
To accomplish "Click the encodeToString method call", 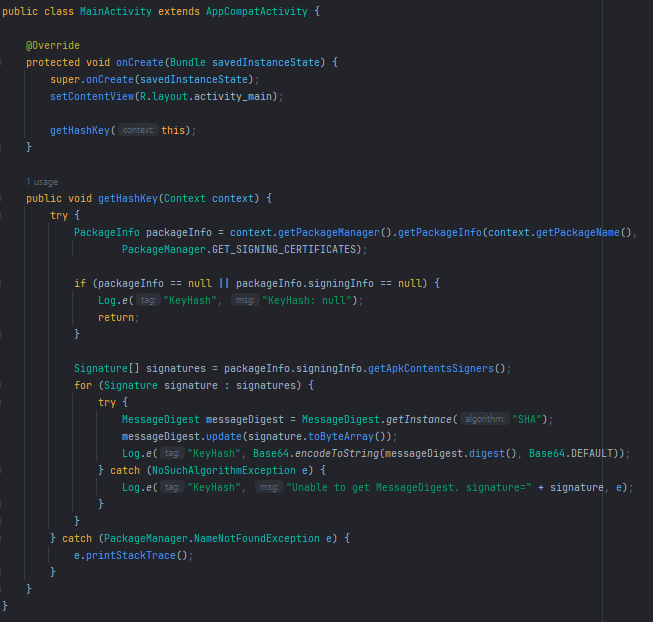I will (337, 453).
